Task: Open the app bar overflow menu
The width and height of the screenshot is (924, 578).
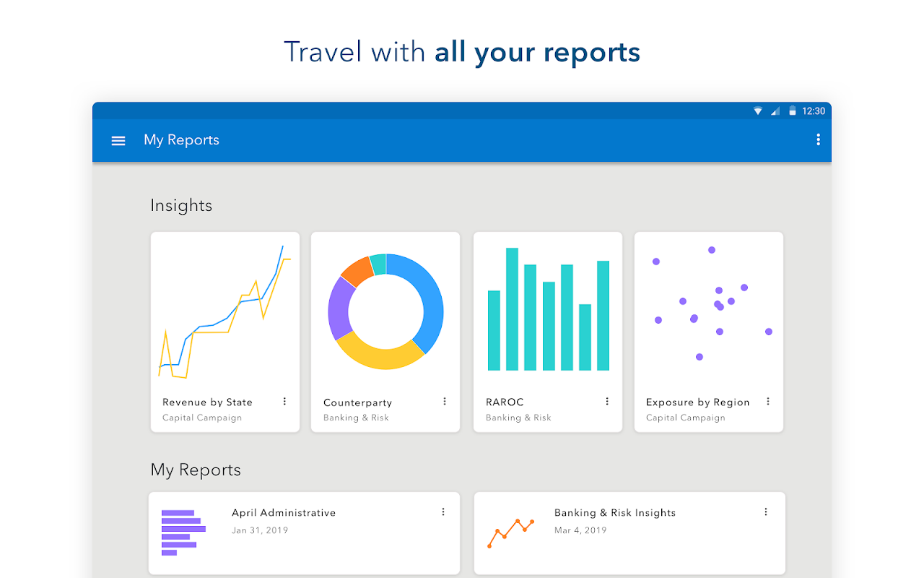Action: pyautogui.click(x=818, y=140)
